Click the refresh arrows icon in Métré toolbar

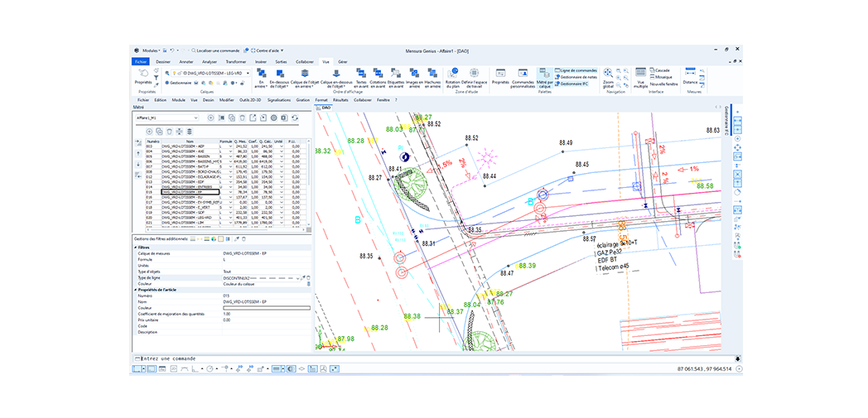pos(295,118)
